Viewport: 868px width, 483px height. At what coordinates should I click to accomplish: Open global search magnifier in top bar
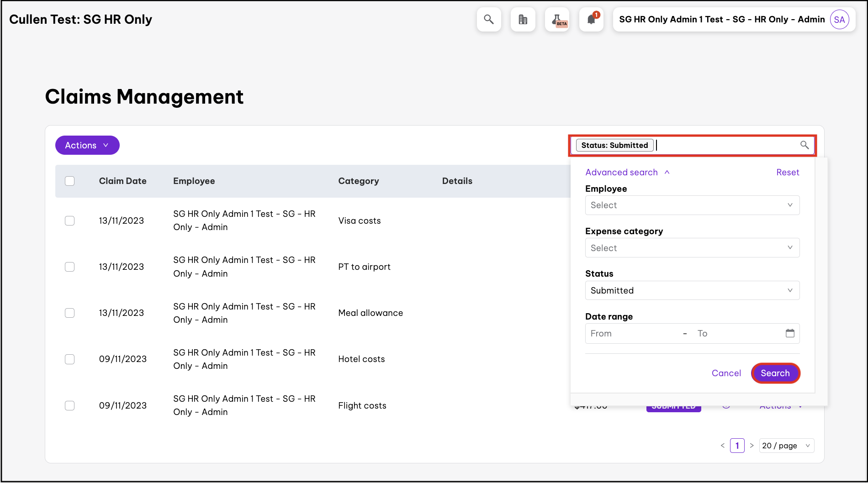click(x=488, y=20)
